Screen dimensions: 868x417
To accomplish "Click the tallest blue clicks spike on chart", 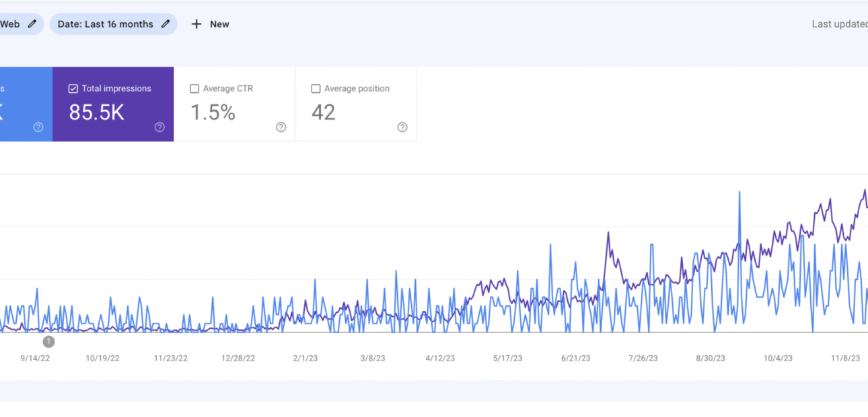I will coord(739,192).
